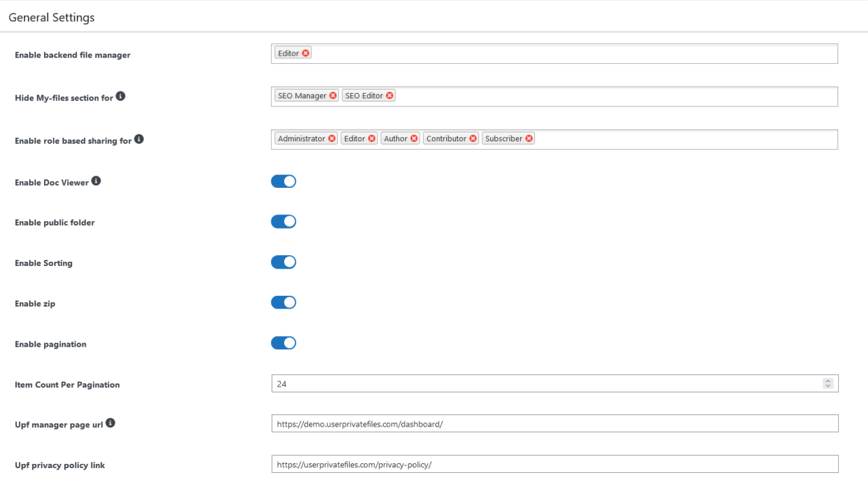Click the Enable Sorting label

[43, 263]
